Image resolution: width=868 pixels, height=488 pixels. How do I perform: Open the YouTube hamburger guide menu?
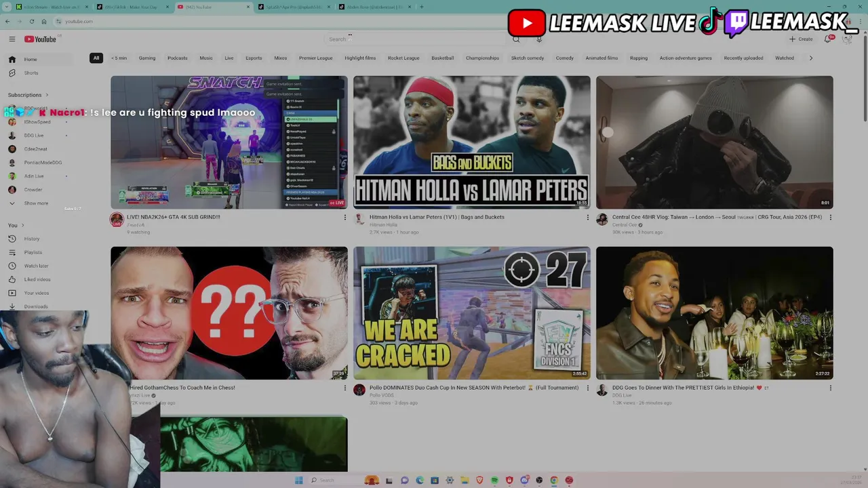[12, 39]
